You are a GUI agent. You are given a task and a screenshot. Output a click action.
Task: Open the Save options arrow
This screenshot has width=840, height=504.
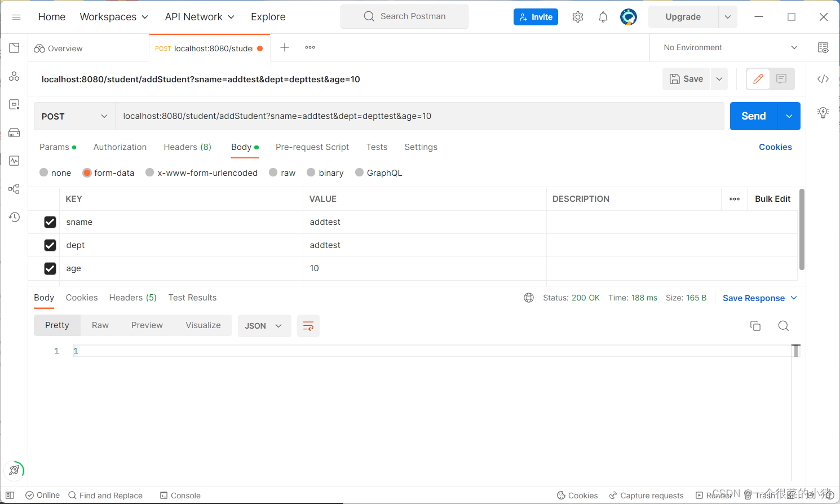click(x=719, y=79)
